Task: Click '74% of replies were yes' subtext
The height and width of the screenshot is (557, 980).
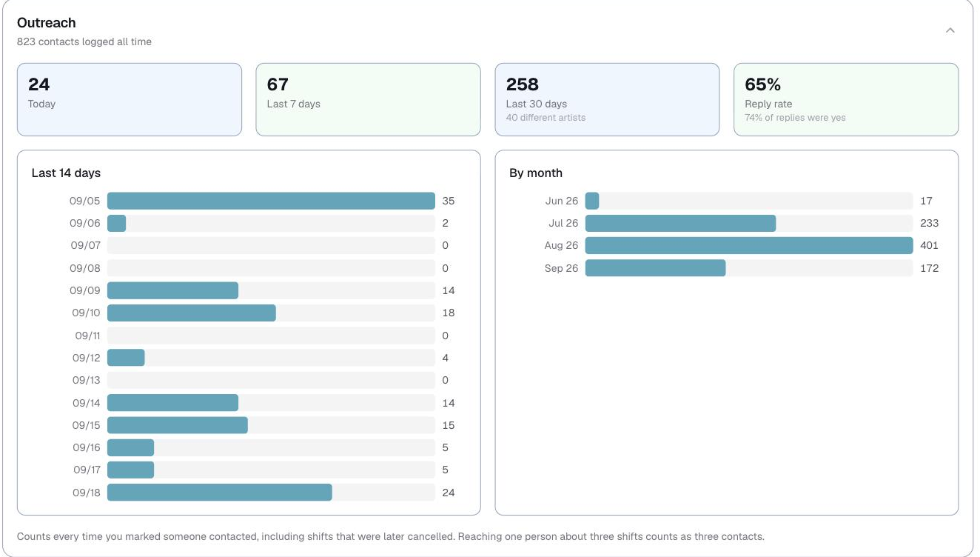Action: (x=795, y=117)
